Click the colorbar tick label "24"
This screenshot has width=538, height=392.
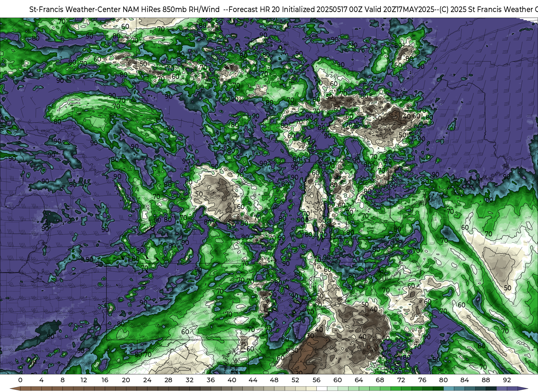[x=147, y=380]
